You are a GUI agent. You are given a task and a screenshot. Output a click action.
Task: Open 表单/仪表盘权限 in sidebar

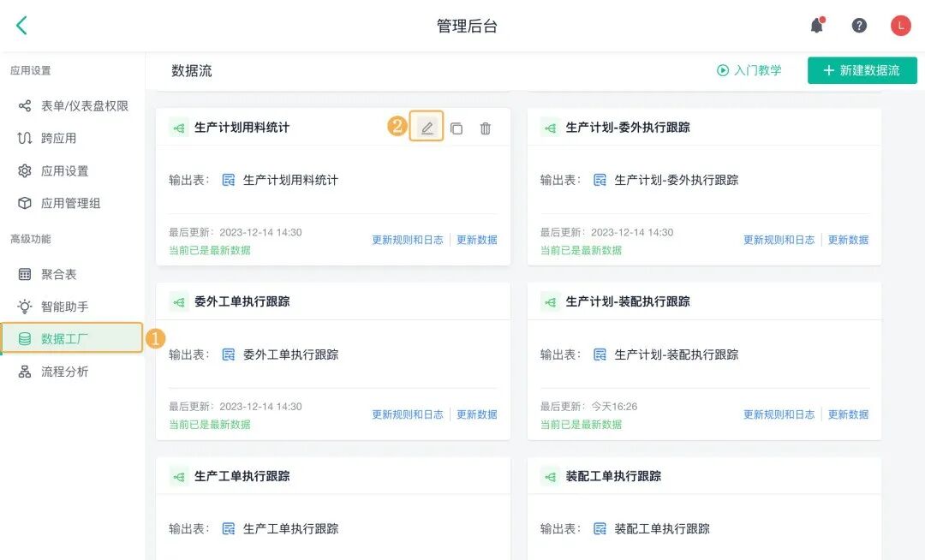click(x=73, y=106)
